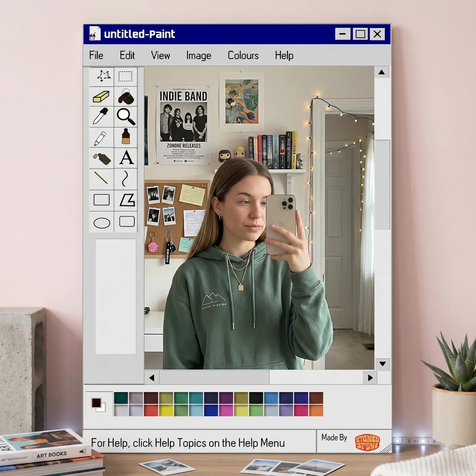Viewport: 476px width, 476px height.
Task: Pick the Rectangle shape tool
Action: coord(102,200)
